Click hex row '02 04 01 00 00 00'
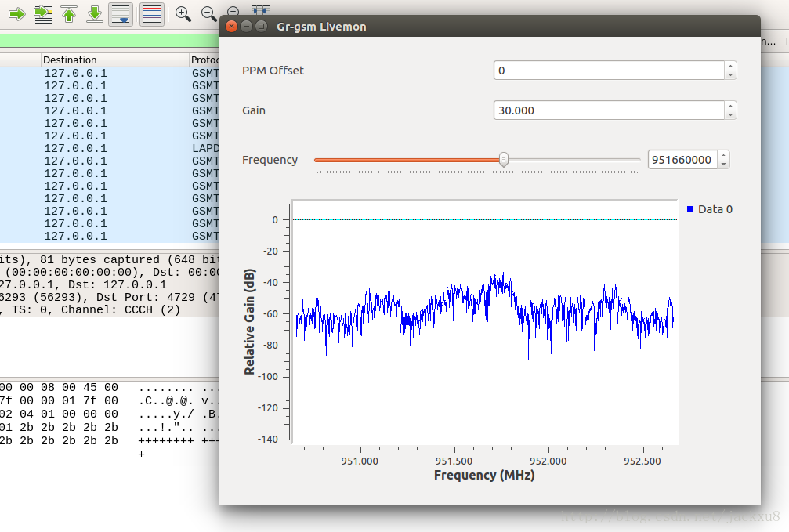 pos(59,414)
